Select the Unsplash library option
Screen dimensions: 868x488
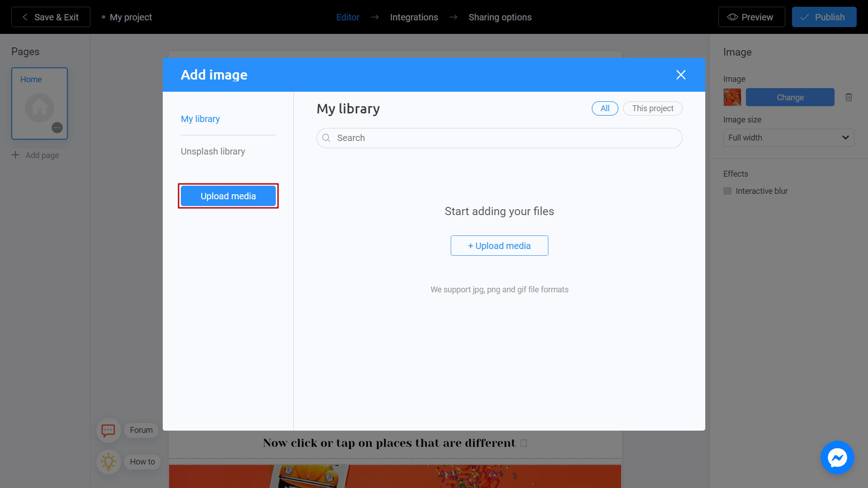(x=213, y=151)
